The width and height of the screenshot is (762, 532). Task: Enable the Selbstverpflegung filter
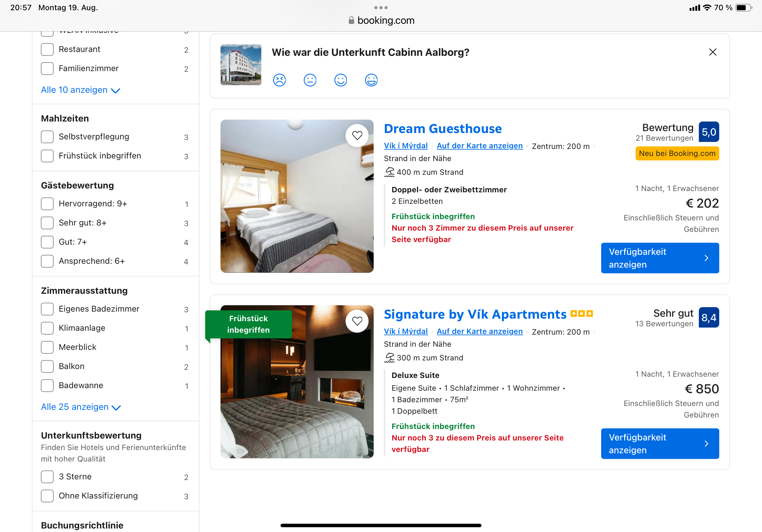click(47, 137)
